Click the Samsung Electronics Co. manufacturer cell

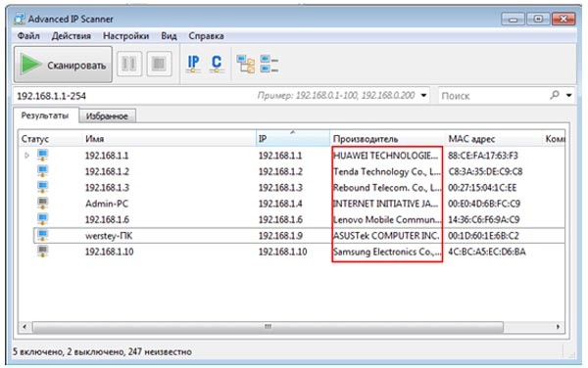[x=387, y=252]
